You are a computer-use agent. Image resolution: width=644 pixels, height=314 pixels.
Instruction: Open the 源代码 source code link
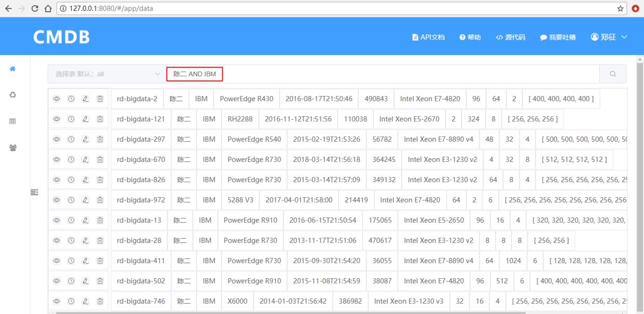[511, 37]
